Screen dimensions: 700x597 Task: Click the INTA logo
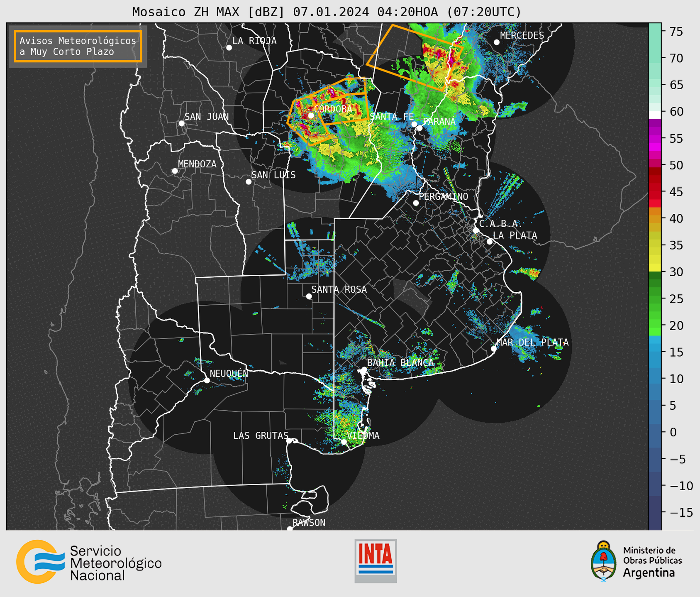pos(376,561)
